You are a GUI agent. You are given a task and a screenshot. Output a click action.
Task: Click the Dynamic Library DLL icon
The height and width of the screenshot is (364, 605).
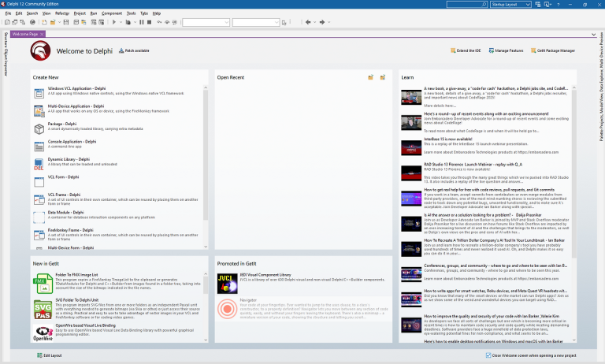(x=39, y=165)
